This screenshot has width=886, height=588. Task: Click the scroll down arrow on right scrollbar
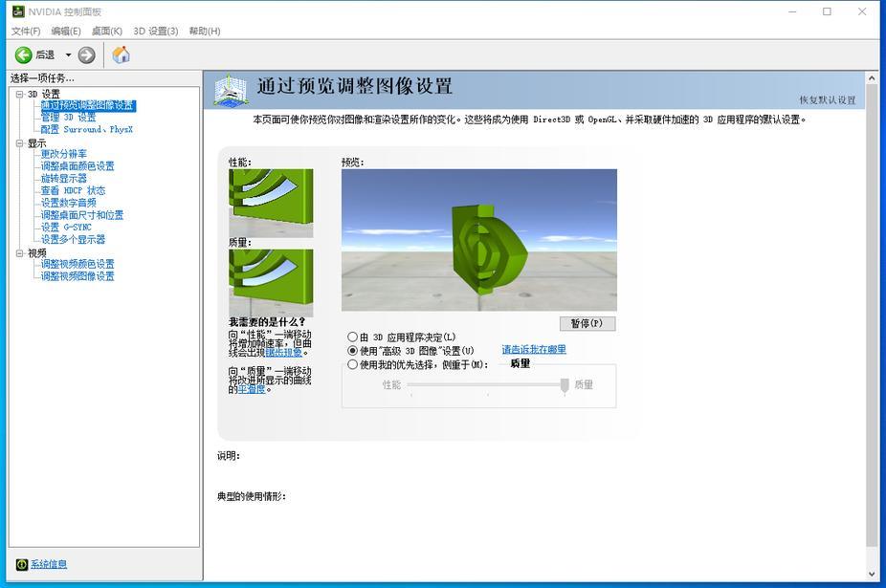[x=872, y=574]
